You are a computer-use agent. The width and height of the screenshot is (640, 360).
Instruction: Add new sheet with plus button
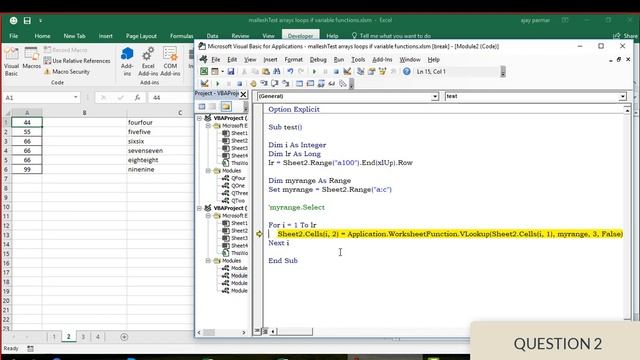[x=124, y=337]
